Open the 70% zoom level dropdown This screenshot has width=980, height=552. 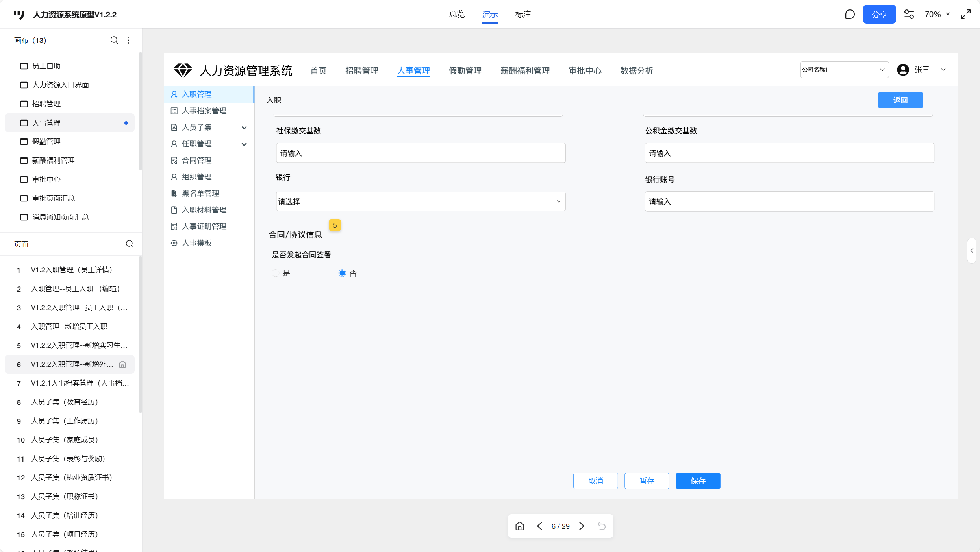coord(937,15)
